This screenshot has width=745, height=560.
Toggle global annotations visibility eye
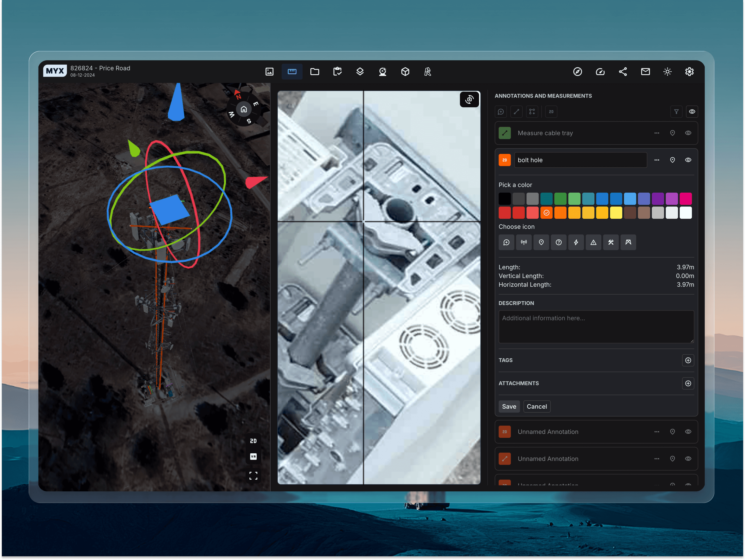[x=691, y=111]
